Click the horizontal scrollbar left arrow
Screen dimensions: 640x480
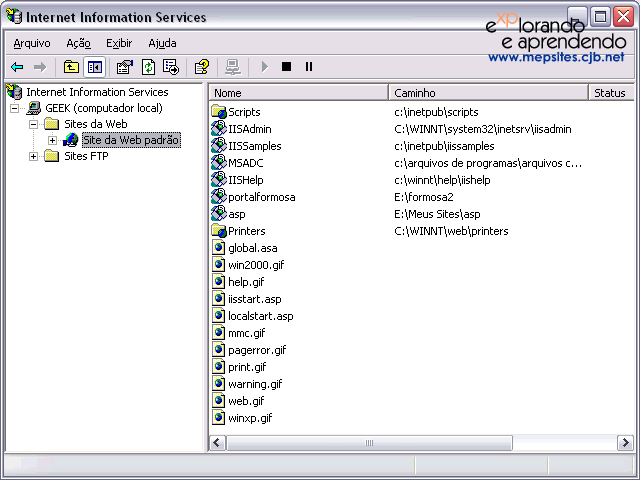(217, 443)
